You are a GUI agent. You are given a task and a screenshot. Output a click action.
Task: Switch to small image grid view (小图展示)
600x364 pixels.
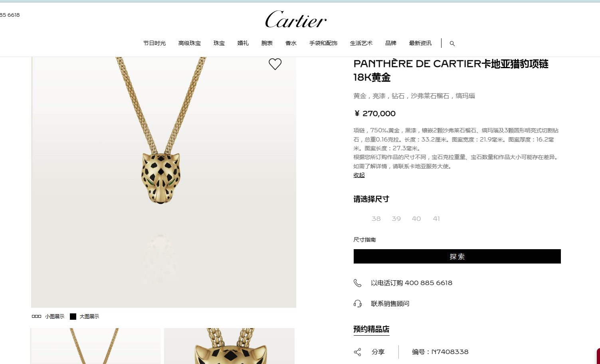click(x=48, y=317)
